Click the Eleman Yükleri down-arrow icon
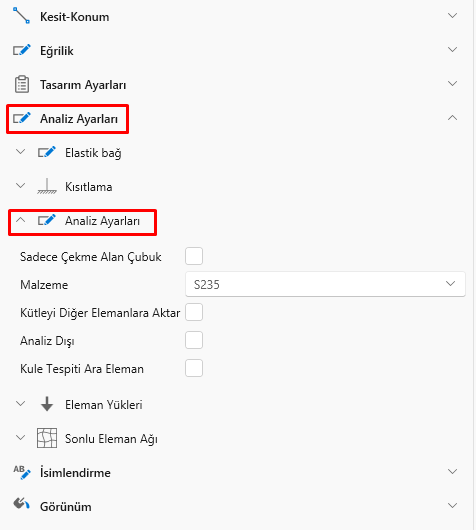Image resolution: width=476 pixels, height=530 pixels. [47, 404]
